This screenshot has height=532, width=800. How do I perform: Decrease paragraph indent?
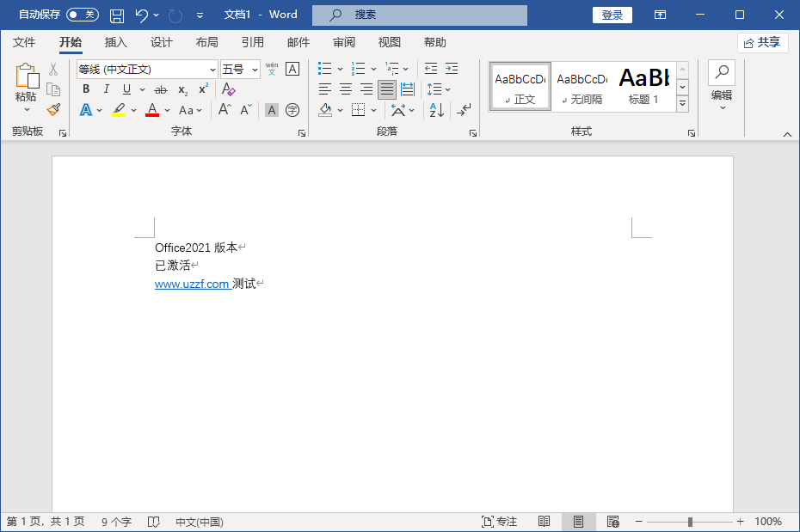pyautogui.click(x=431, y=68)
